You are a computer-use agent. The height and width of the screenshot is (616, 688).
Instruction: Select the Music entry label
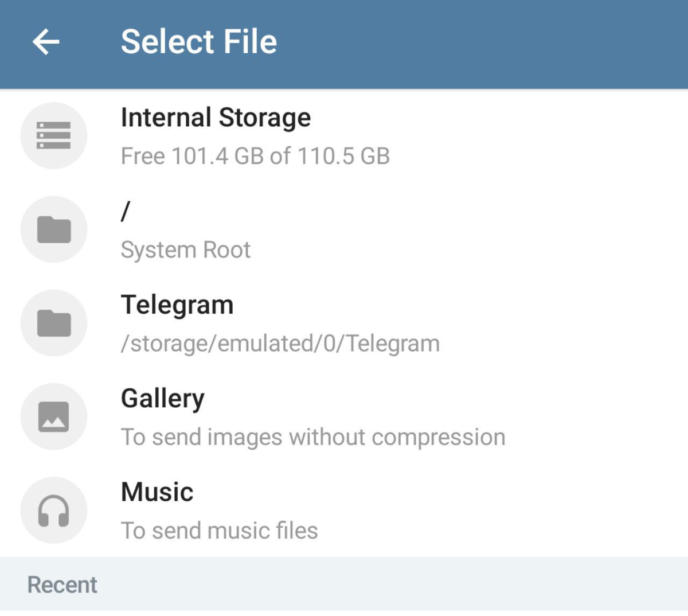pos(157,492)
